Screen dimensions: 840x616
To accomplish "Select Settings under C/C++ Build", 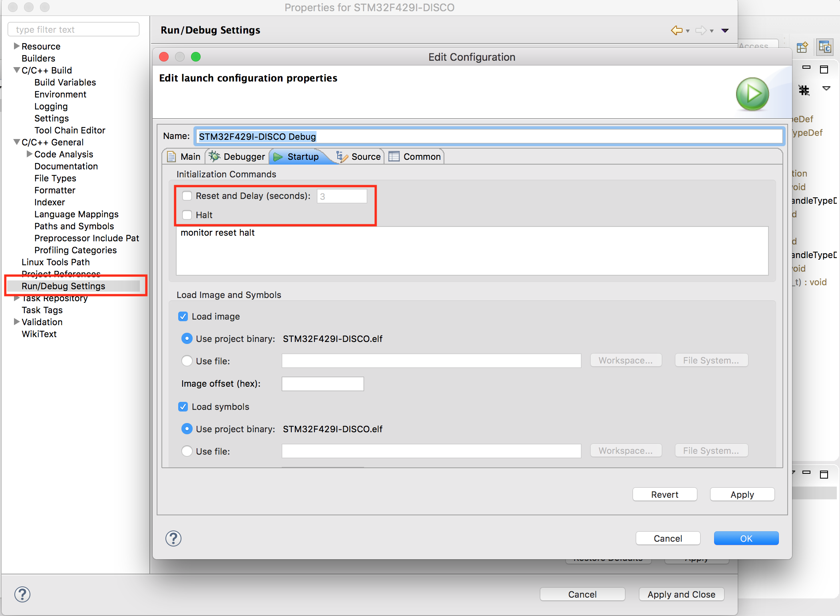I will (52, 118).
